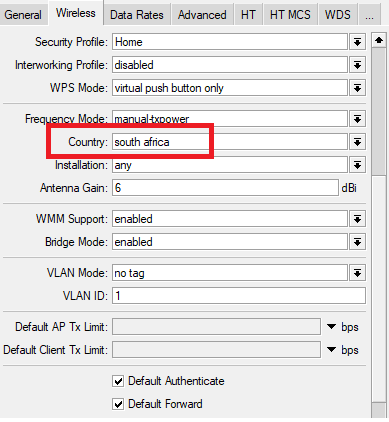Open the Installation dropdown arrow
This screenshot has width=389, height=422.
357,165
